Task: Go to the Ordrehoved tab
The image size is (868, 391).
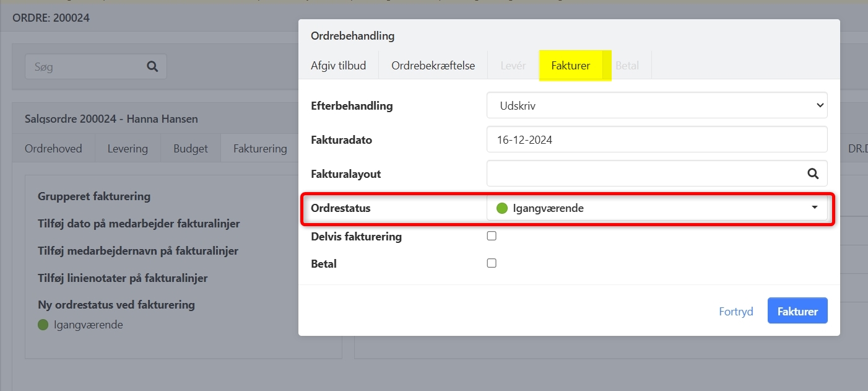Action: click(x=53, y=149)
